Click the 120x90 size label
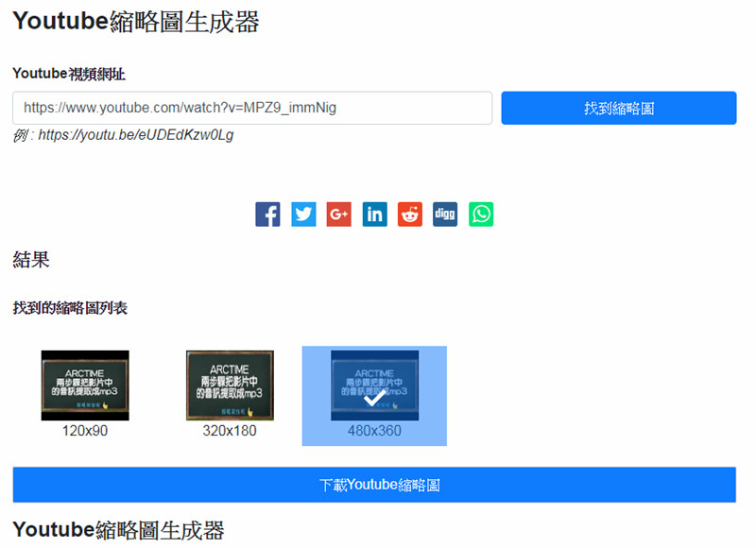 85,431
